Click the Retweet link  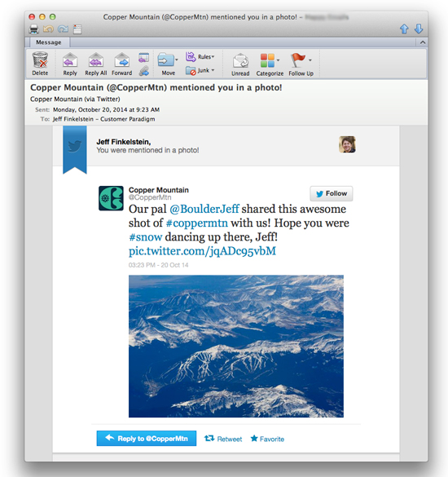pyautogui.click(x=223, y=439)
